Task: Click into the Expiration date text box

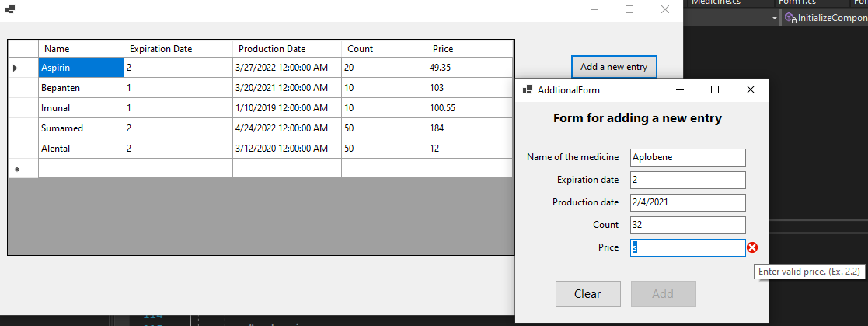Action: tap(688, 180)
